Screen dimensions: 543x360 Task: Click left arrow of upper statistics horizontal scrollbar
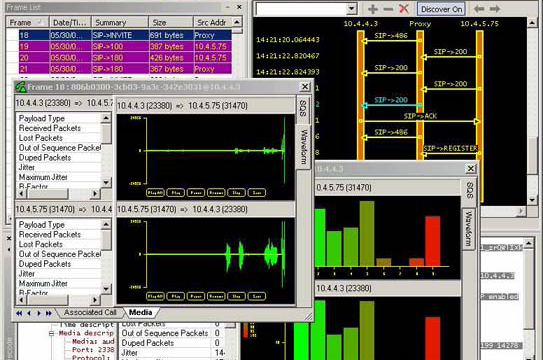tap(21, 194)
